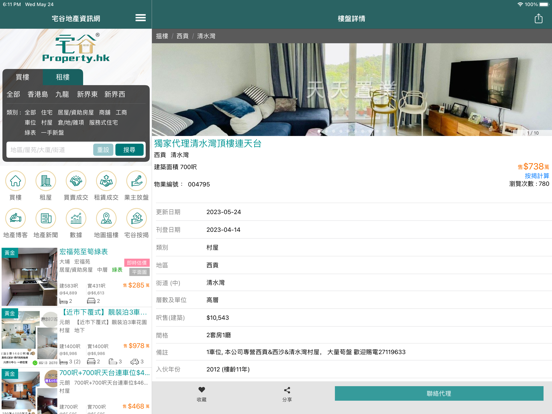Open listing 【近市下覆式】靚裝泊3車
The height and width of the screenshot is (414, 552).
103,312
